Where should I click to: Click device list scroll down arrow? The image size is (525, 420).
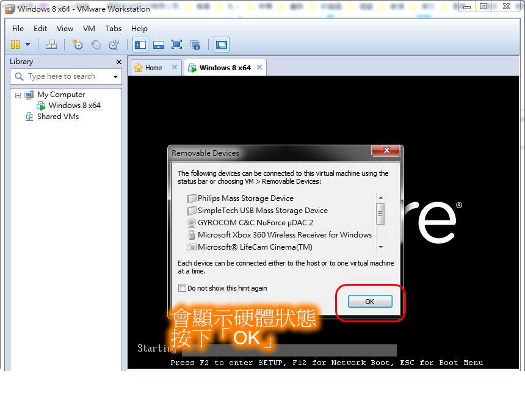coord(381,247)
